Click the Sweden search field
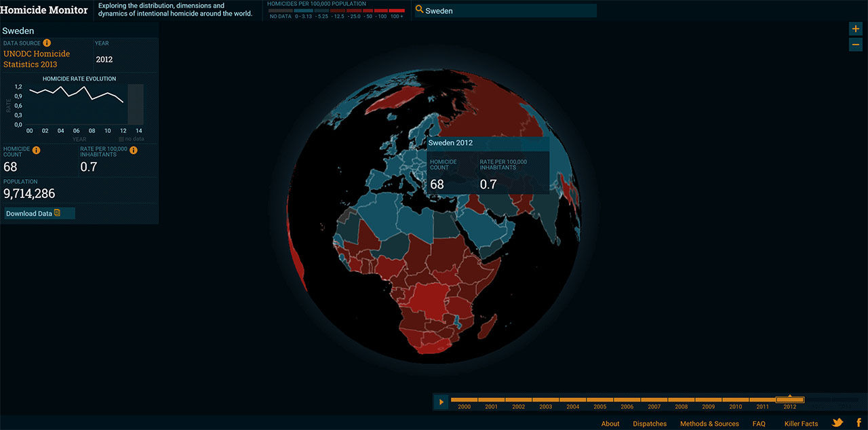The height and width of the screenshot is (430, 868). tap(505, 10)
